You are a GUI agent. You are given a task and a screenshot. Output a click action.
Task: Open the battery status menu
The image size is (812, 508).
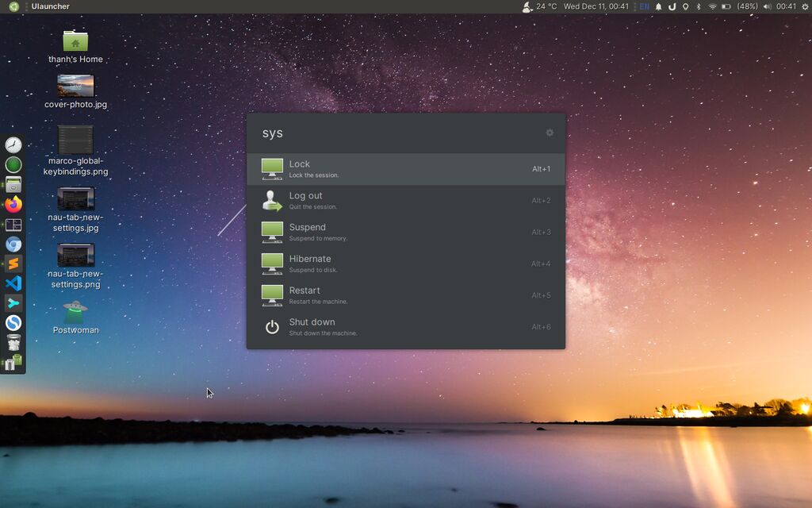tap(726, 6)
